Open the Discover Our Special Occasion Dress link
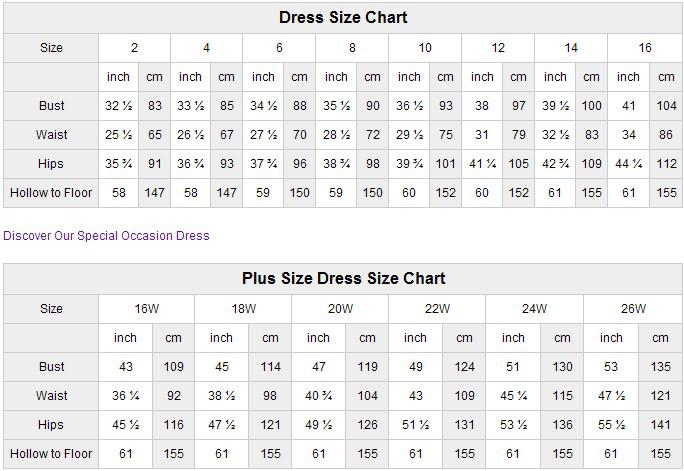The image size is (684, 471). tap(106, 236)
